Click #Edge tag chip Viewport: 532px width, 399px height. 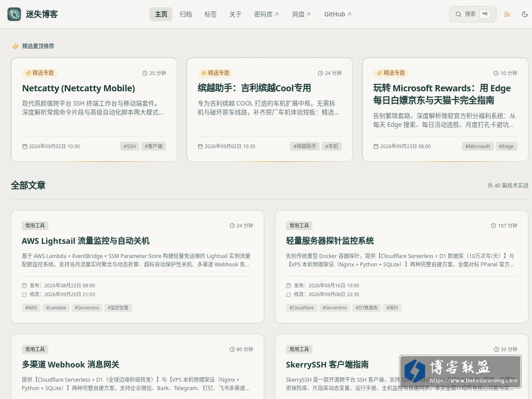(506, 146)
